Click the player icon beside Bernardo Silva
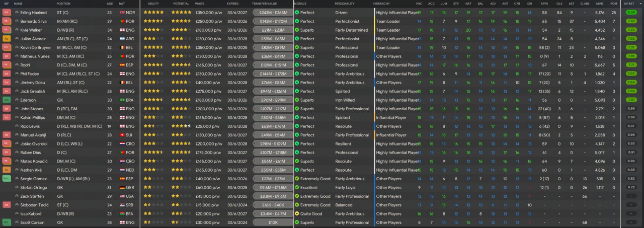 [x=17, y=21]
